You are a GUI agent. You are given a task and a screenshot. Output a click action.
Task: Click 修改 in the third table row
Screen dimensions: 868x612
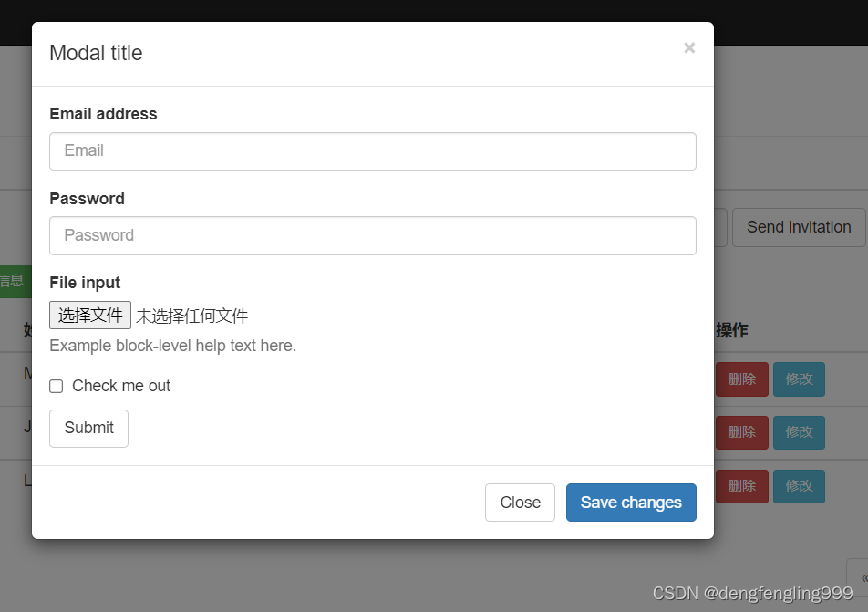[799, 486]
